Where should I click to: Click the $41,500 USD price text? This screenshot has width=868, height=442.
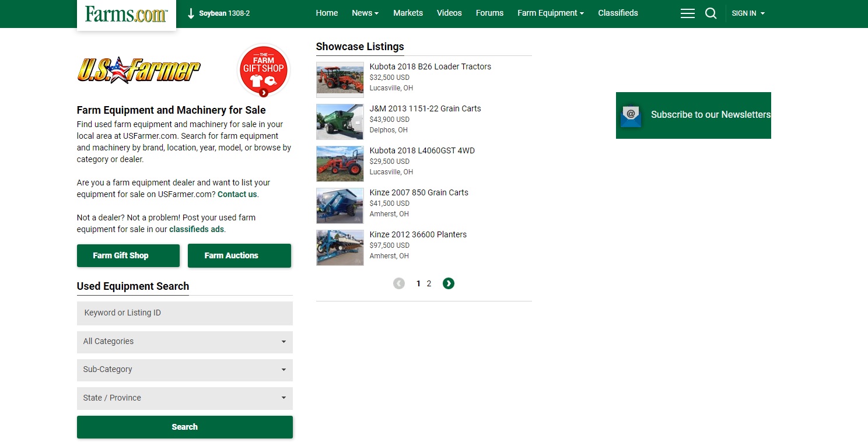point(390,204)
